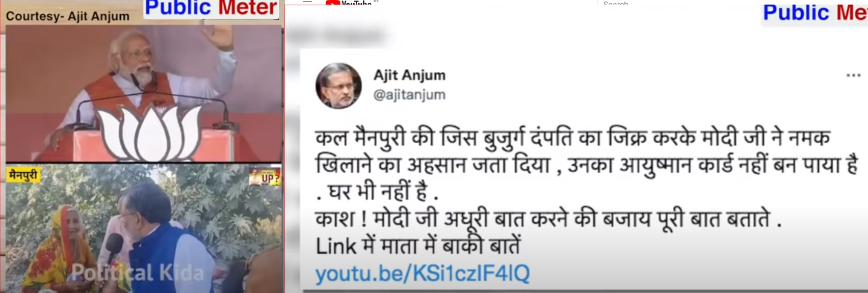Select the Modi rally speech video frame
The image size is (868, 293).
[144, 93]
